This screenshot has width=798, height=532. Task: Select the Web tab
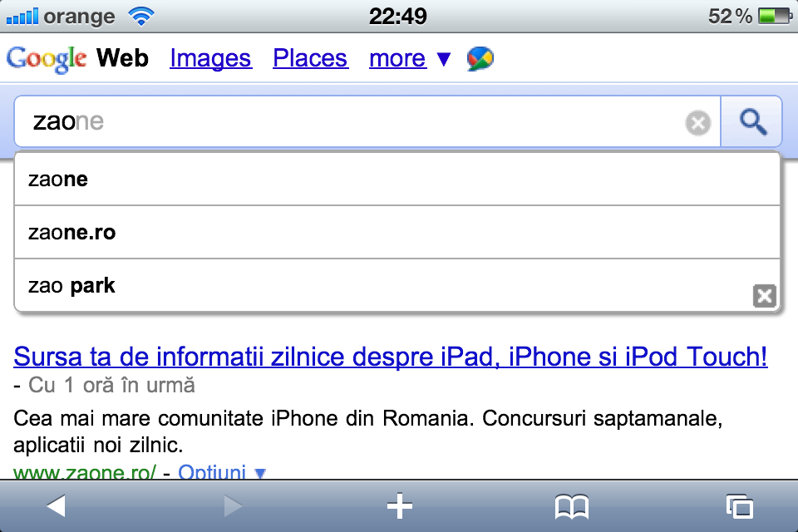coord(123,57)
